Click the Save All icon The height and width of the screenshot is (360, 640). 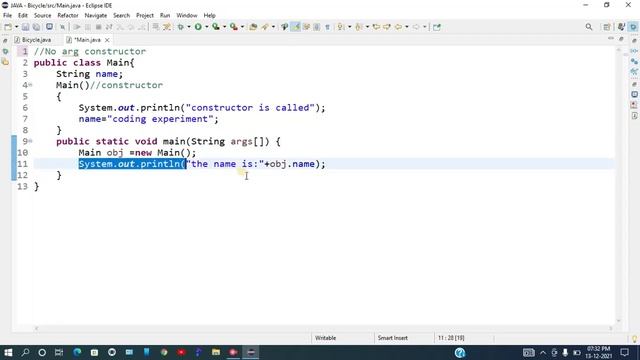(36, 27)
